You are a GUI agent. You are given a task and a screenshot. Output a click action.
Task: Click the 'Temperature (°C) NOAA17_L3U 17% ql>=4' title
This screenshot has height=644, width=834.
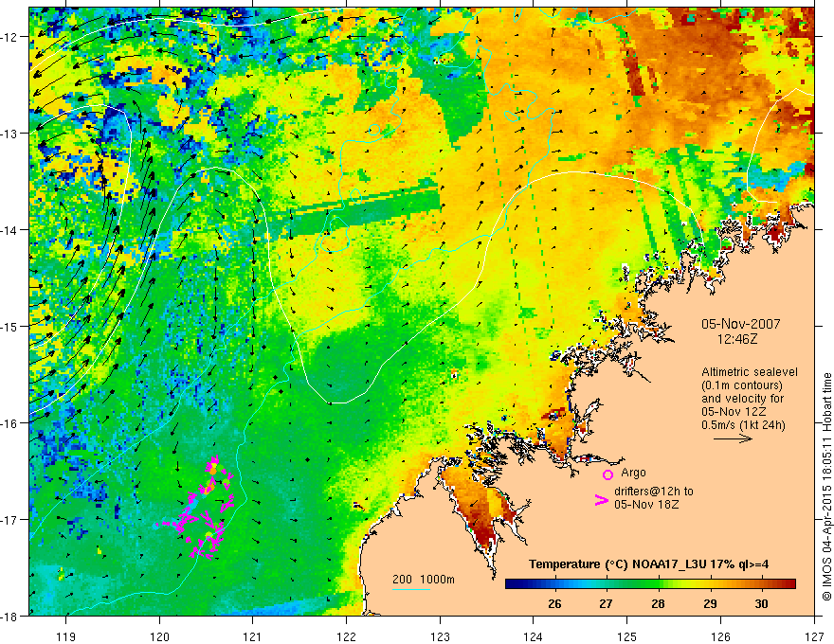click(648, 563)
